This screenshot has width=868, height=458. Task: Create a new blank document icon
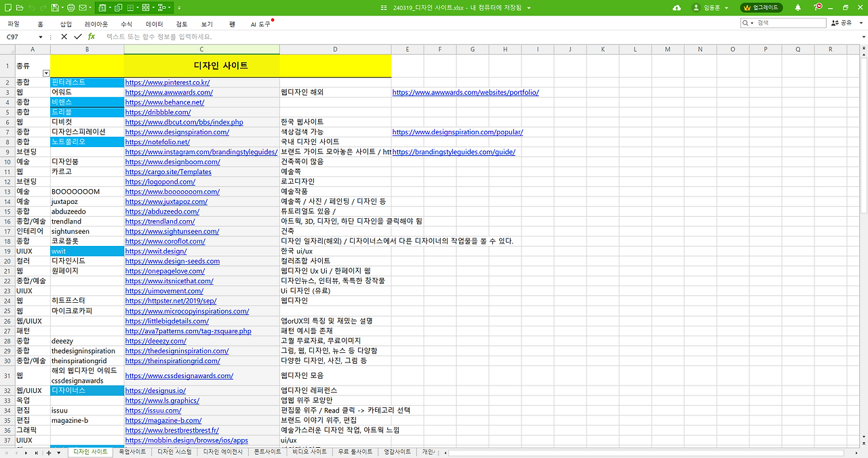[7, 7]
